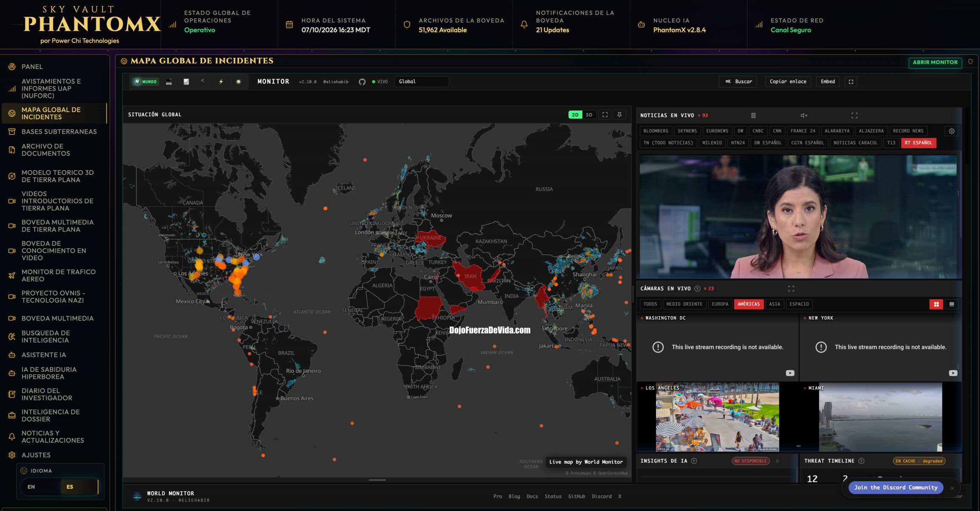This screenshot has height=511, width=980.
Task: Switch the map to 2D view
Action: point(575,115)
